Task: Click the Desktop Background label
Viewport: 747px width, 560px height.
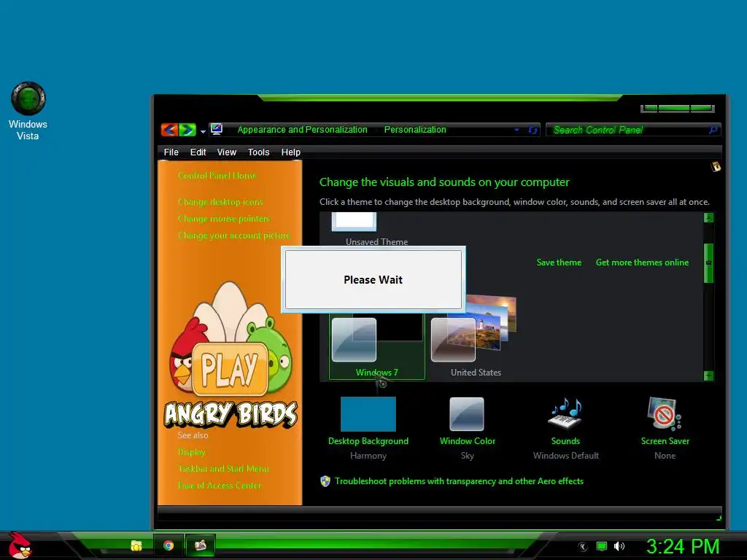Action: coord(368,441)
